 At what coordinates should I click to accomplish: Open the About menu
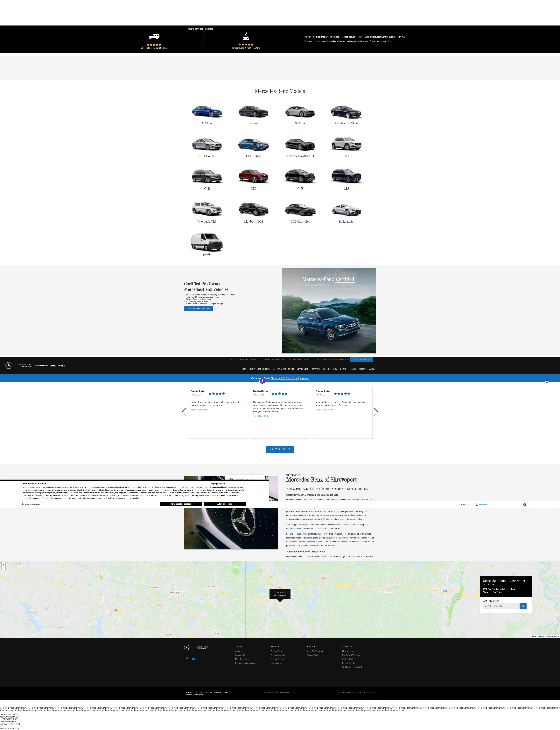pyautogui.click(x=372, y=369)
